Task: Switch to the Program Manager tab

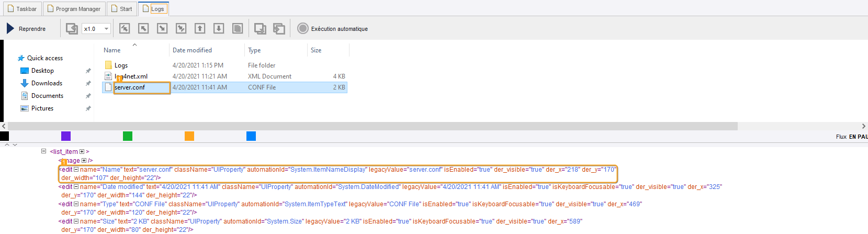Action: click(73, 9)
